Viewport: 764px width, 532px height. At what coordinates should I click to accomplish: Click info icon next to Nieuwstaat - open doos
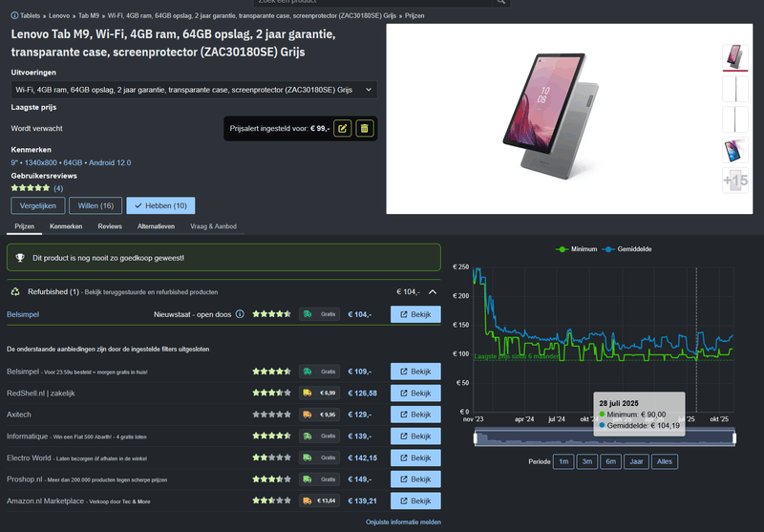click(240, 314)
